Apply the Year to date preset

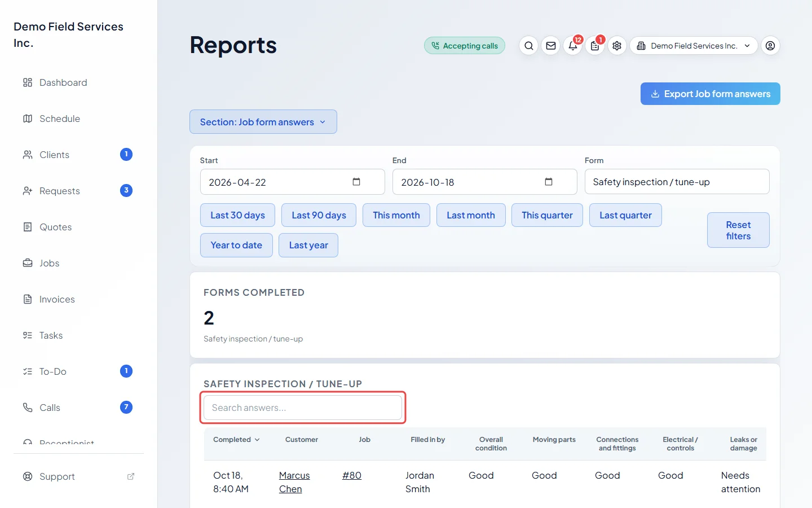tap(236, 245)
